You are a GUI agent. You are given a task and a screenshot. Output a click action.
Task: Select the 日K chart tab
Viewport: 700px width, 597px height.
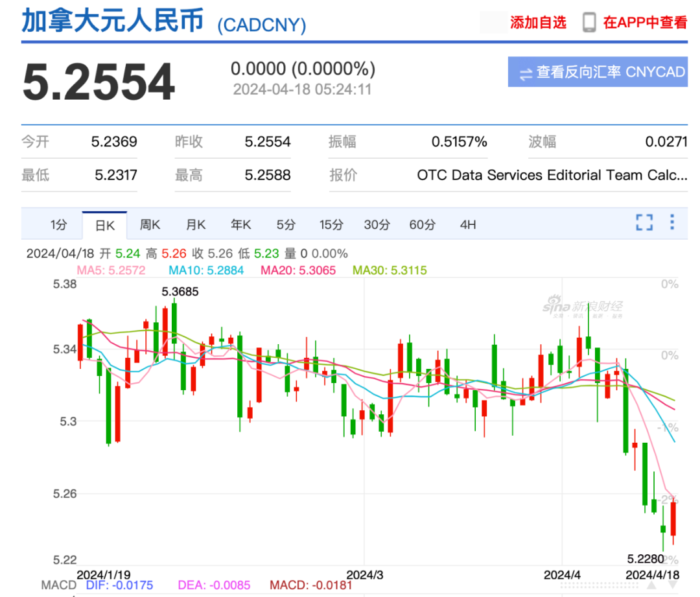105,225
